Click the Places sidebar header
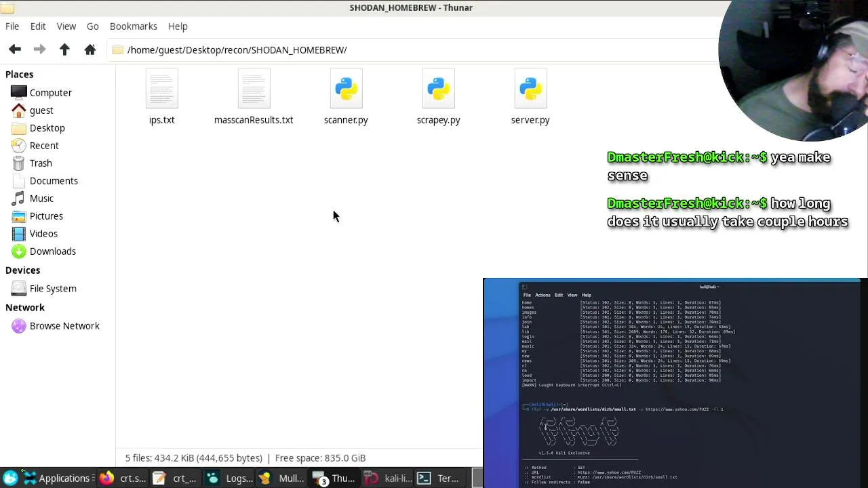Viewport: 868px width, 488px height. pyautogui.click(x=19, y=74)
